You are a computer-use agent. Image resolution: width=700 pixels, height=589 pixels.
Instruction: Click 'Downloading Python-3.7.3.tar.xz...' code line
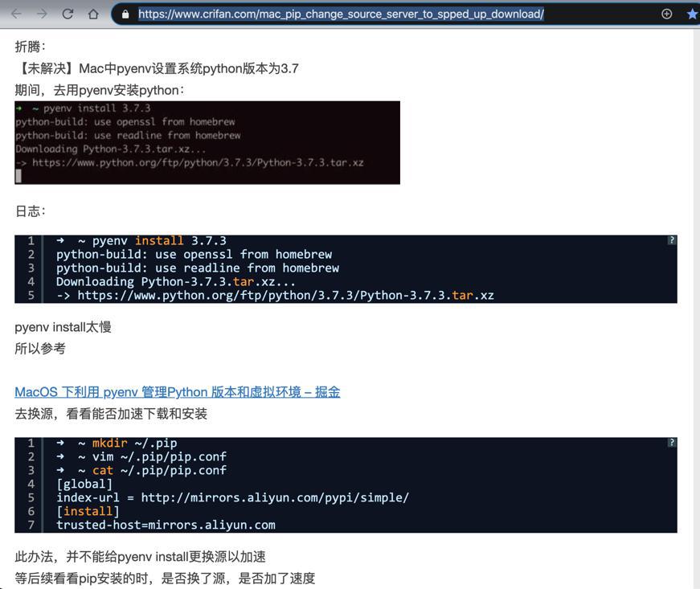176,281
